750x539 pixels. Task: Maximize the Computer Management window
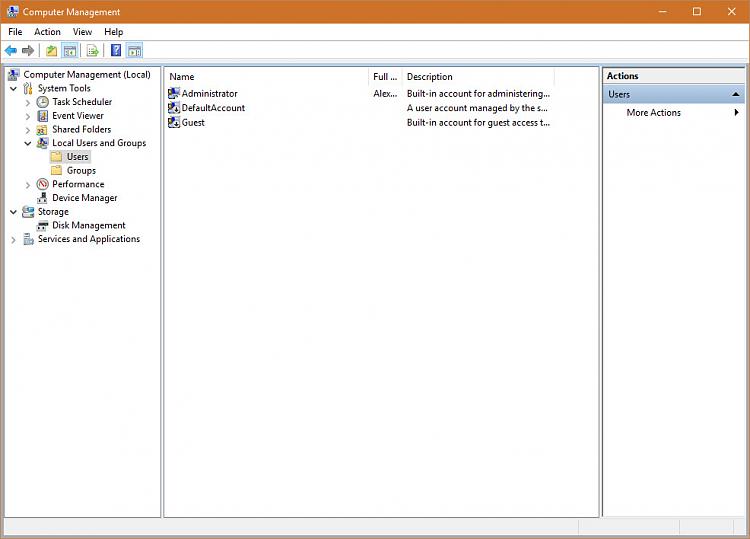(x=697, y=11)
